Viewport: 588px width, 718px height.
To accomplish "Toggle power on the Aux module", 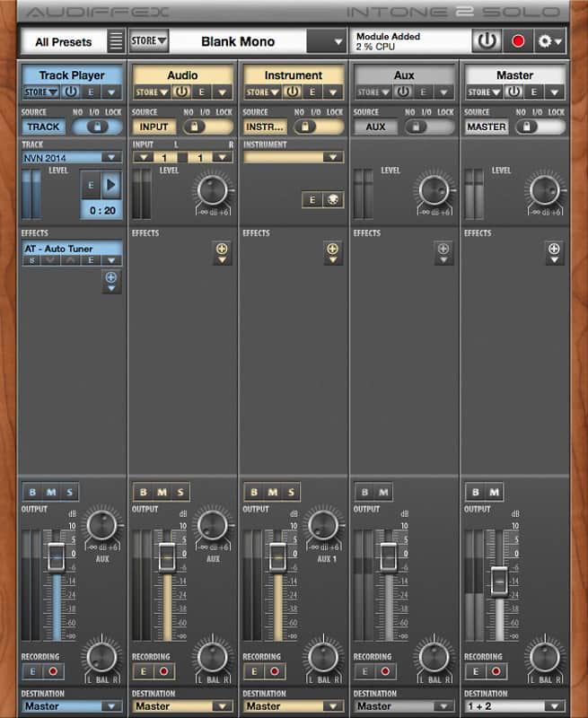I will (403, 92).
